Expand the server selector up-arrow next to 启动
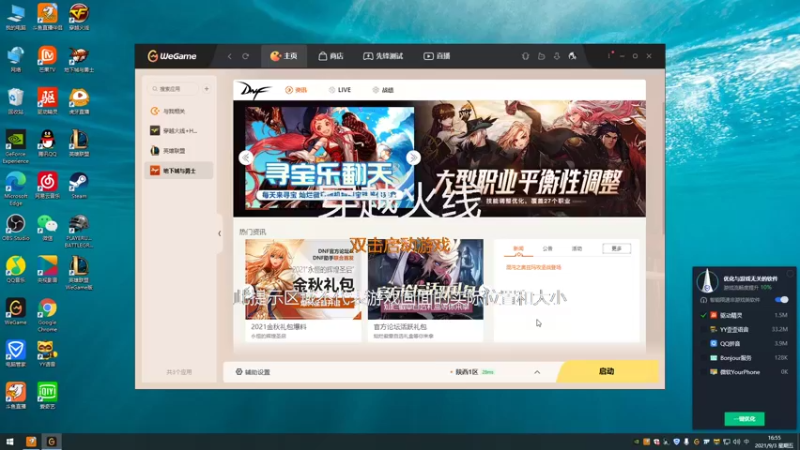This screenshot has width=800, height=450. click(537, 372)
